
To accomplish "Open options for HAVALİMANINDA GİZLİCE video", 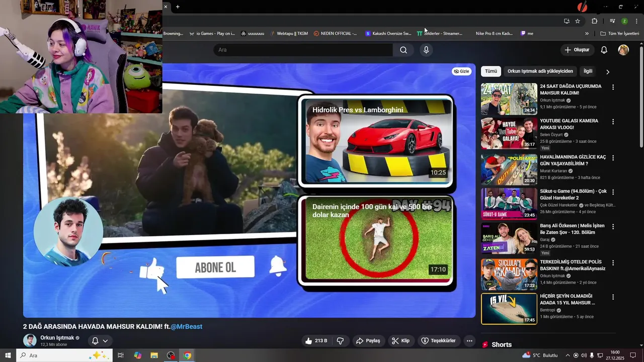I will [x=613, y=157].
